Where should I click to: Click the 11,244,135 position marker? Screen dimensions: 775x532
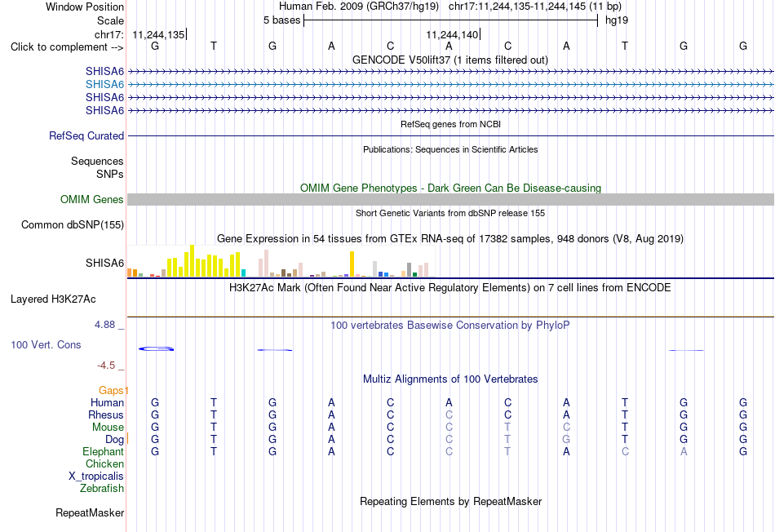click(159, 34)
